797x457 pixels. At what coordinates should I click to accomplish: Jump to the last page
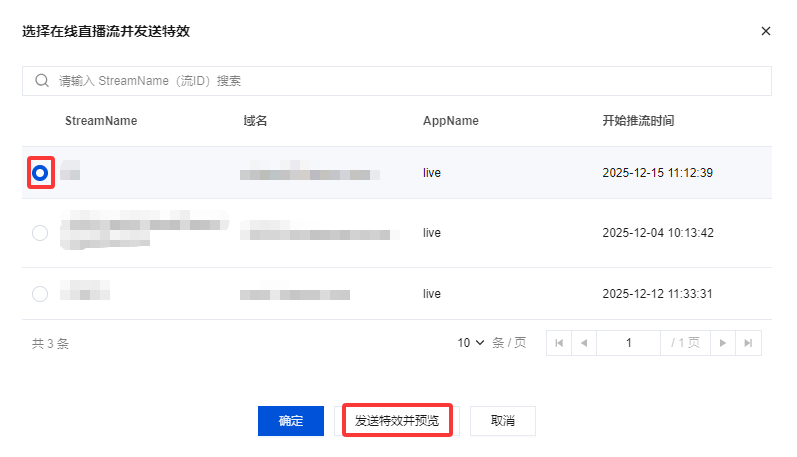pyautogui.click(x=748, y=343)
